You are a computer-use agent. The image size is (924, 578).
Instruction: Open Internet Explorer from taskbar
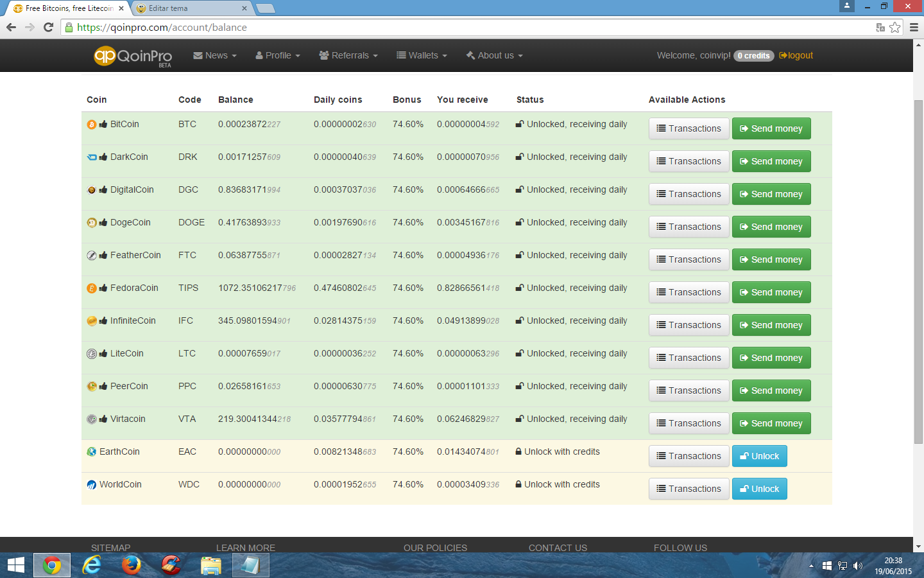point(92,565)
